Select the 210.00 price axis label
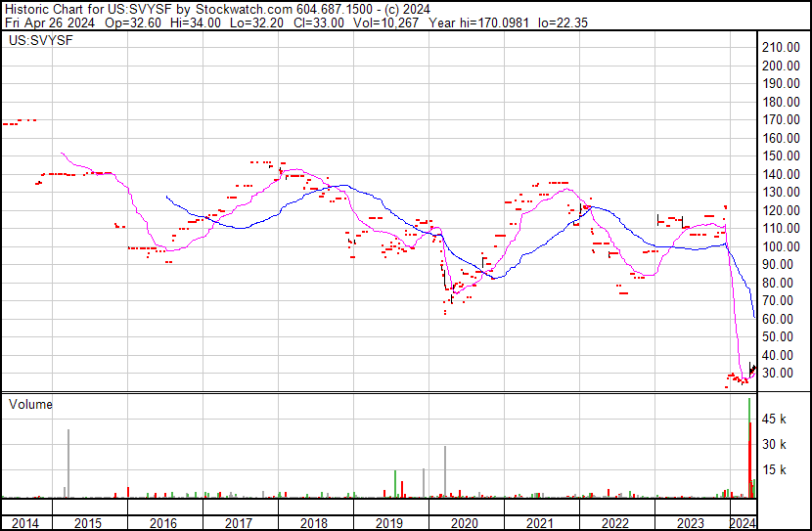 pos(781,48)
